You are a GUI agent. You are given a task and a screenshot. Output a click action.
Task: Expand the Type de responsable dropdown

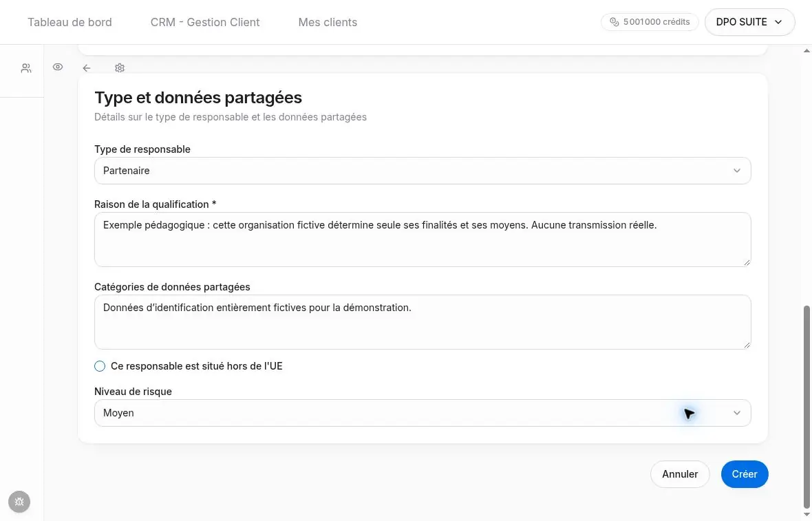[x=423, y=171]
